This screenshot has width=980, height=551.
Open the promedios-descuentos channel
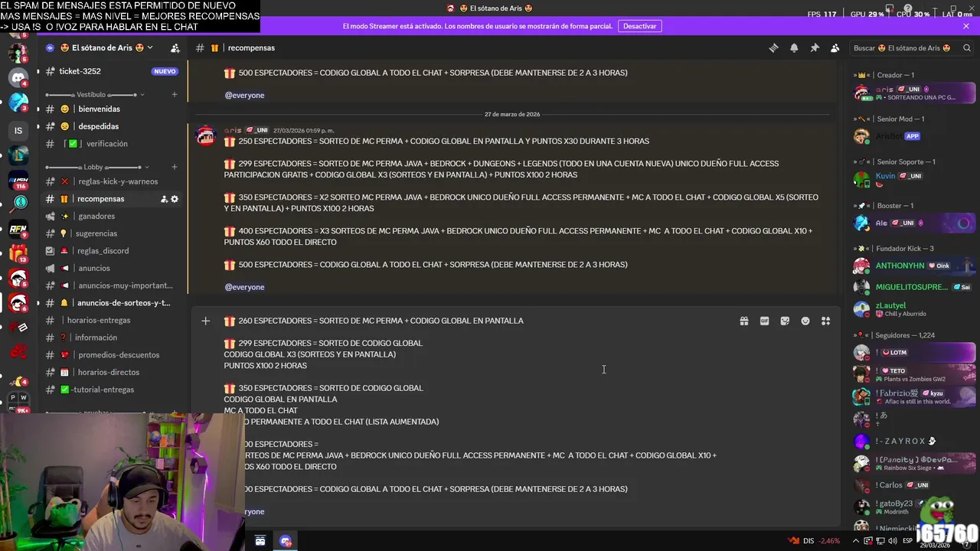[113, 355]
